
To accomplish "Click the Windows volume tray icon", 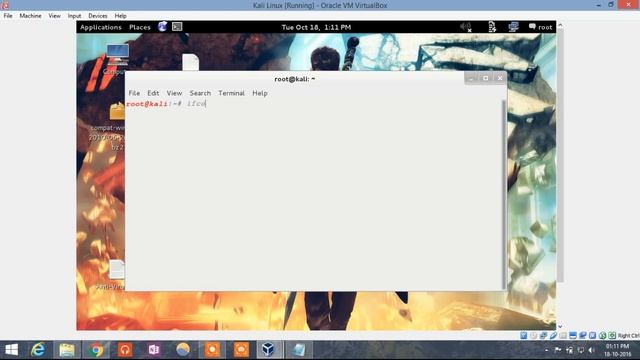I will click(x=591, y=350).
